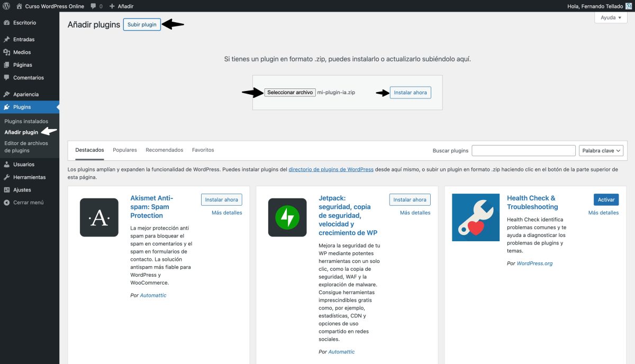Switch to the Populares tab
The image size is (635, 364).
124,150
